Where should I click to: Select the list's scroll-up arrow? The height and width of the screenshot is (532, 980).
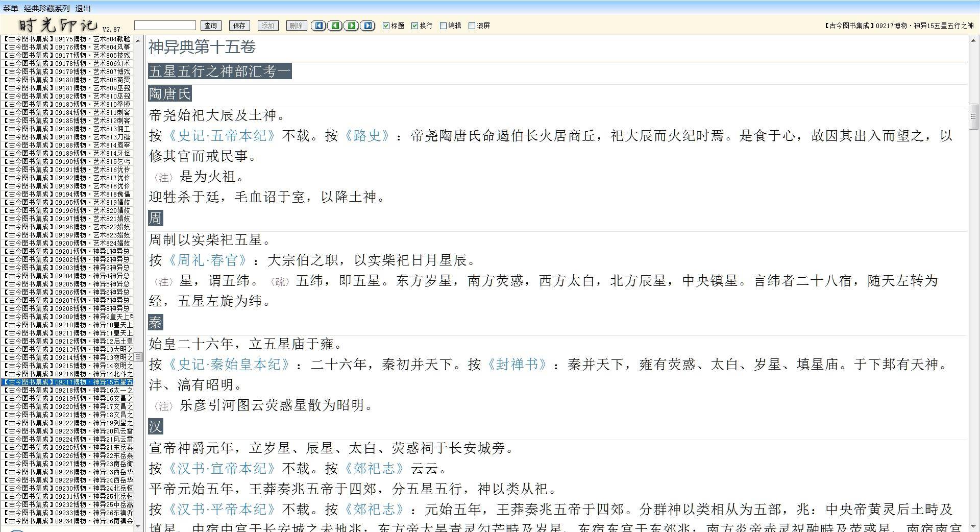click(x=138, y=40)
